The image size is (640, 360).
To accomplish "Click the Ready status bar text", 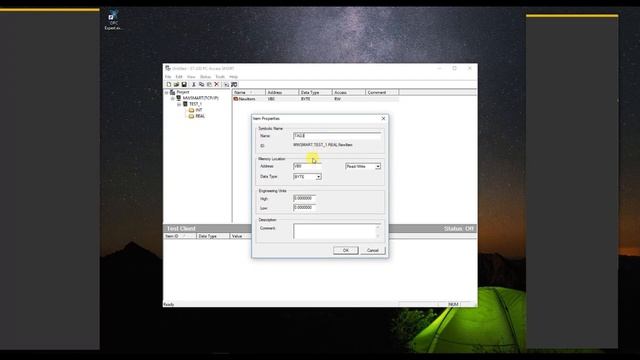I will pos(169,304).
